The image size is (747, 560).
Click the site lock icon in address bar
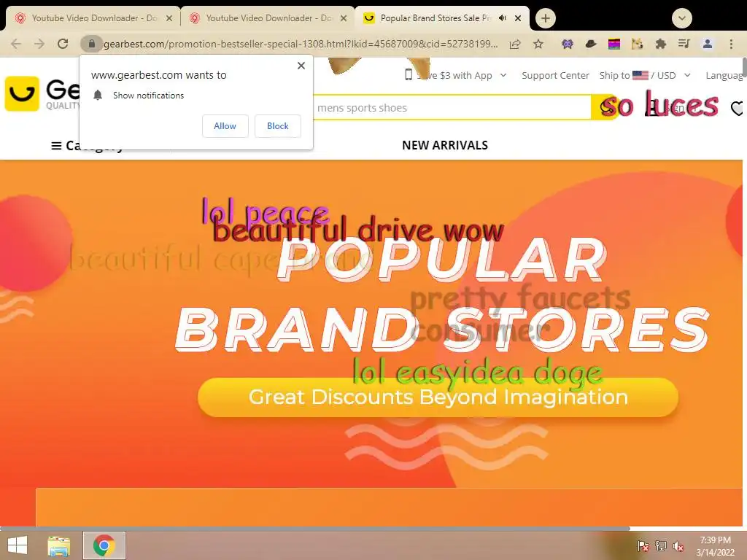[91, 44]
